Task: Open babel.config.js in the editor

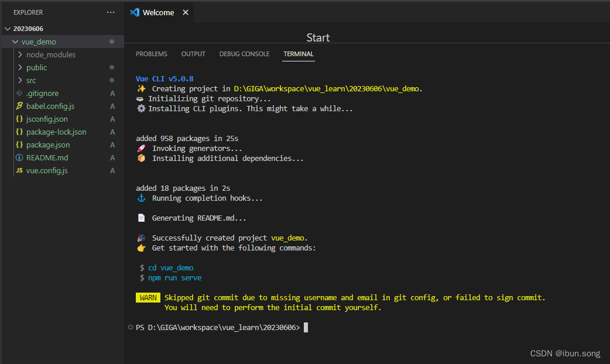Action: (50, 106)
